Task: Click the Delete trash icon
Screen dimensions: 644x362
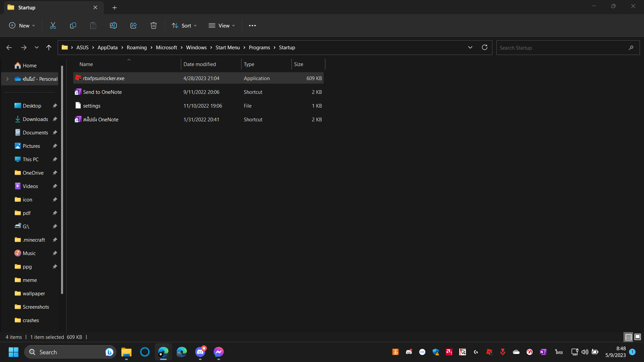Action: (154, 25)
